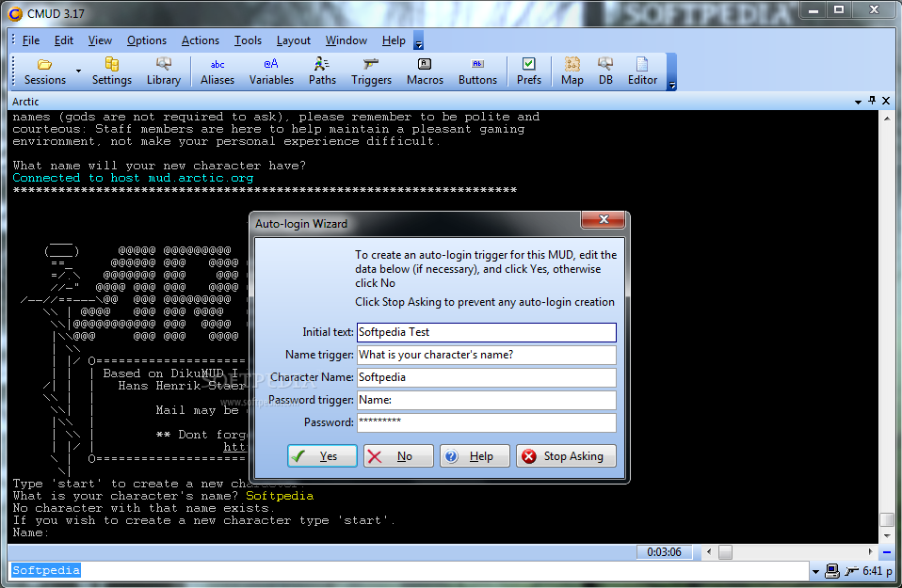Open the Editor toolbar item
This screenshot has width=902, height=588.
pyautogui.click(x=642, y=72)
